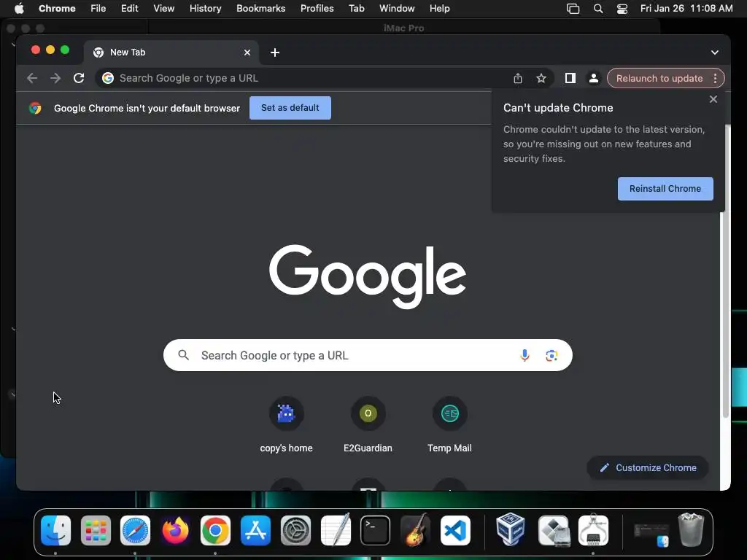Open a new tab with the plus button
The height and width of the screenshot is (560, 747).
click(275, 52)
